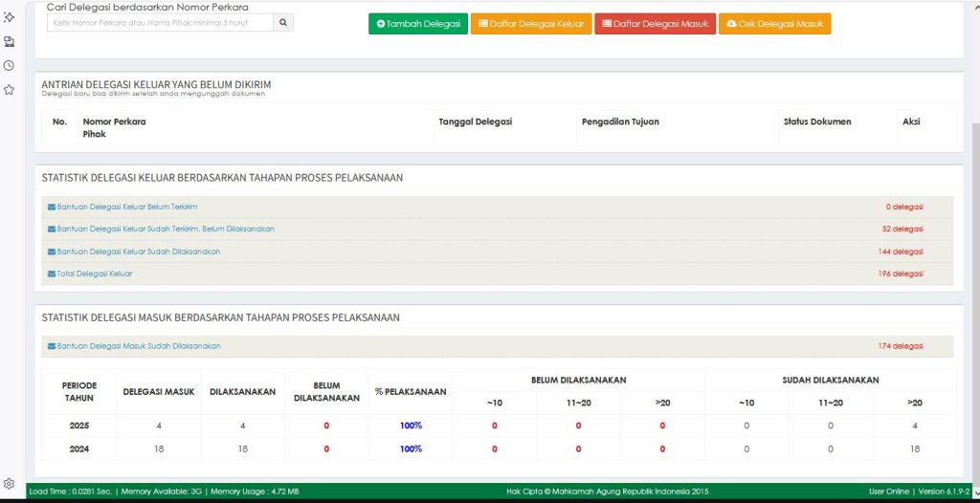The image size is (980, 503).
Task: Open the clock history icon in sidebar
Action: tap(9, 66)
